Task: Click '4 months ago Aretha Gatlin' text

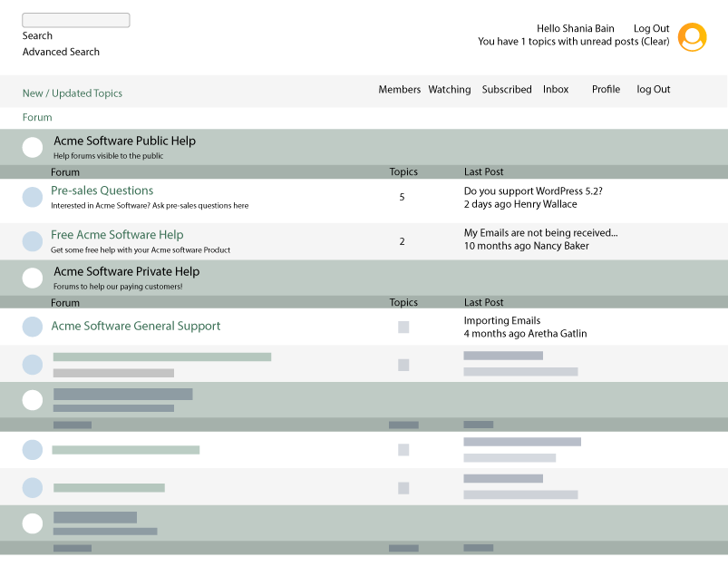Action: tap(525, 334)
